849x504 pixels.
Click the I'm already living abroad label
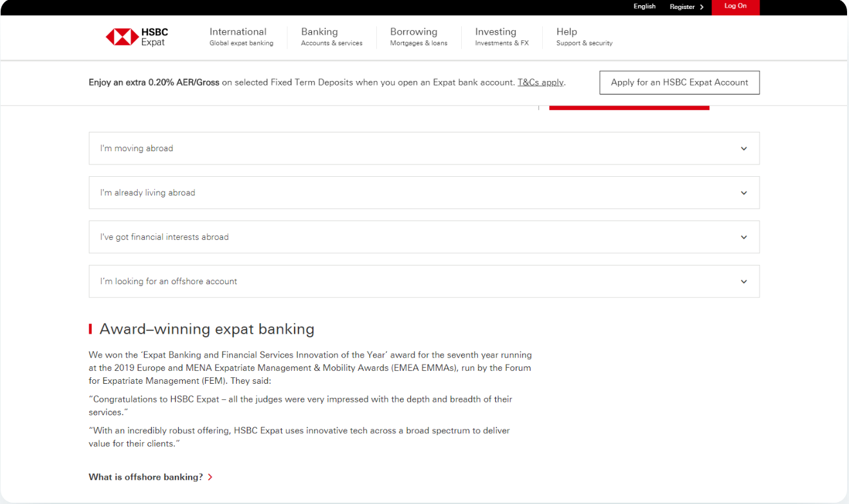147,193
